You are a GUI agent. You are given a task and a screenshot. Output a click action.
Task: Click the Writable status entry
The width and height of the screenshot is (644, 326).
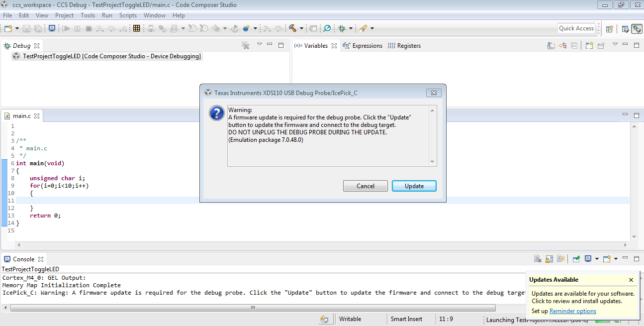[x=350, y=319]
